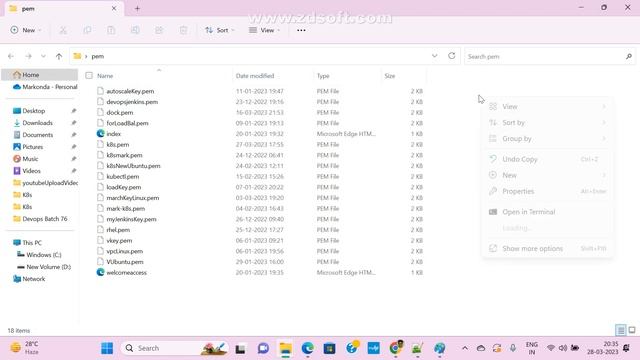Click the search magnifier icon
Image resolution: width=640 pixels, height=360 pixels.
click(x=629, y=56)
